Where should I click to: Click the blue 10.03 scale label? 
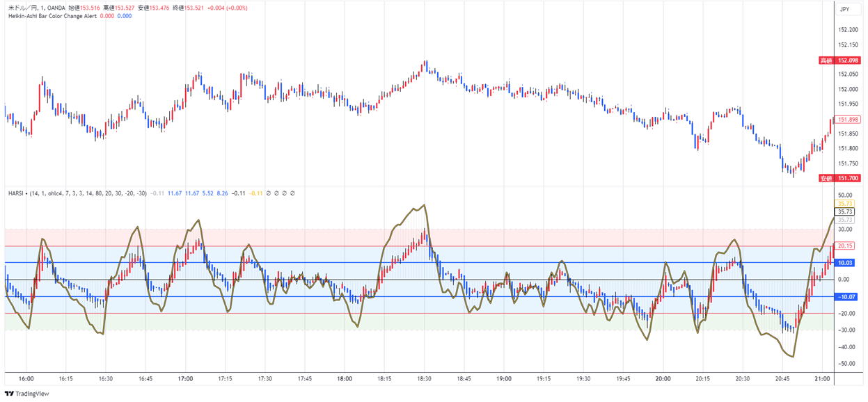[846, 263]
